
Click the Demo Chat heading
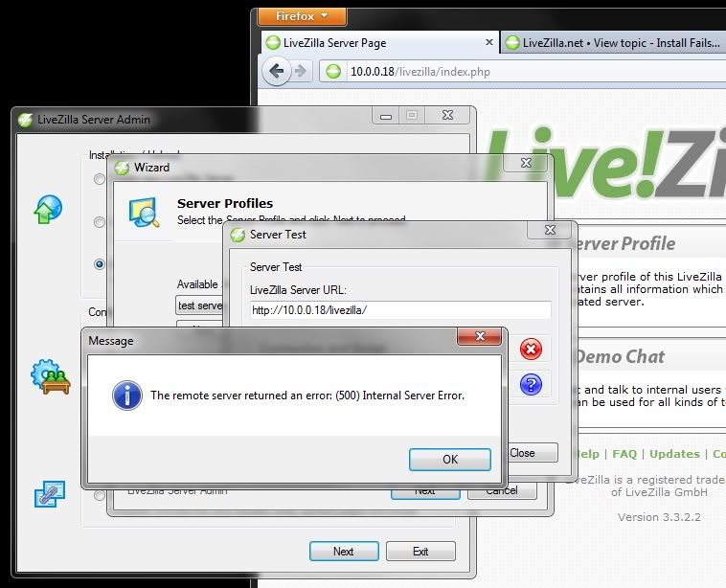[621, 356]
